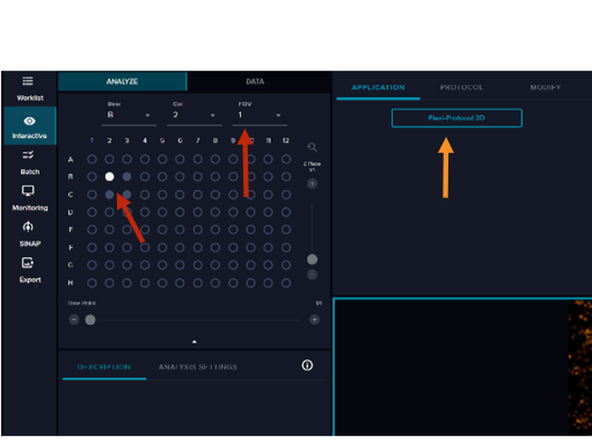Viewport: 592px width, 444px height.
Task: Click the time point slider handle
Action: tap(90, 320)
